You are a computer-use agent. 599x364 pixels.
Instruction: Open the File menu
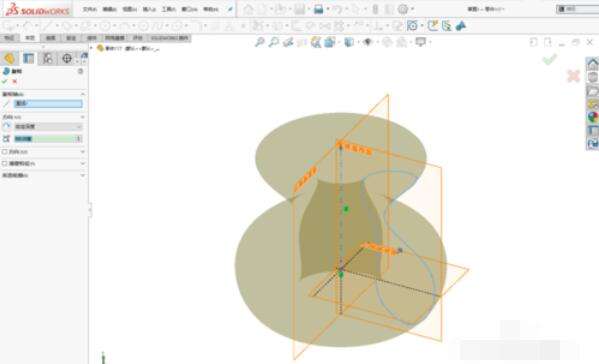click(x=90, y=9)
